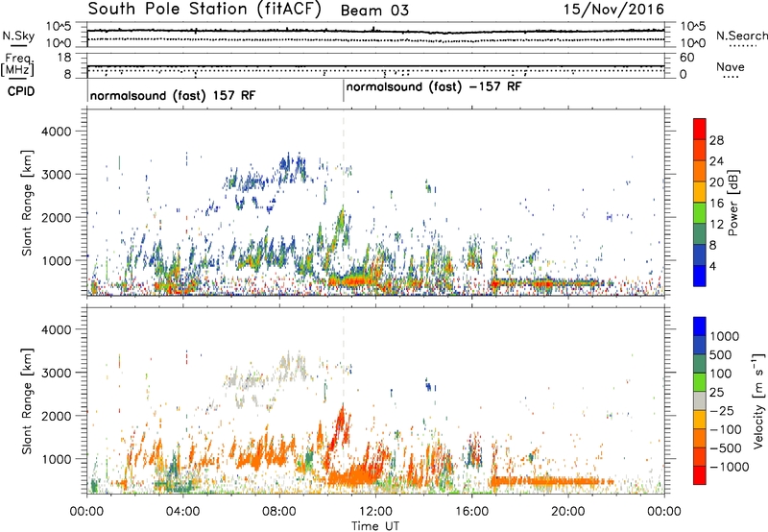Screen dimensions: 768x532
Task: Pick the light green 12-16 dB Power color bar segment
Action: point(700,213)
